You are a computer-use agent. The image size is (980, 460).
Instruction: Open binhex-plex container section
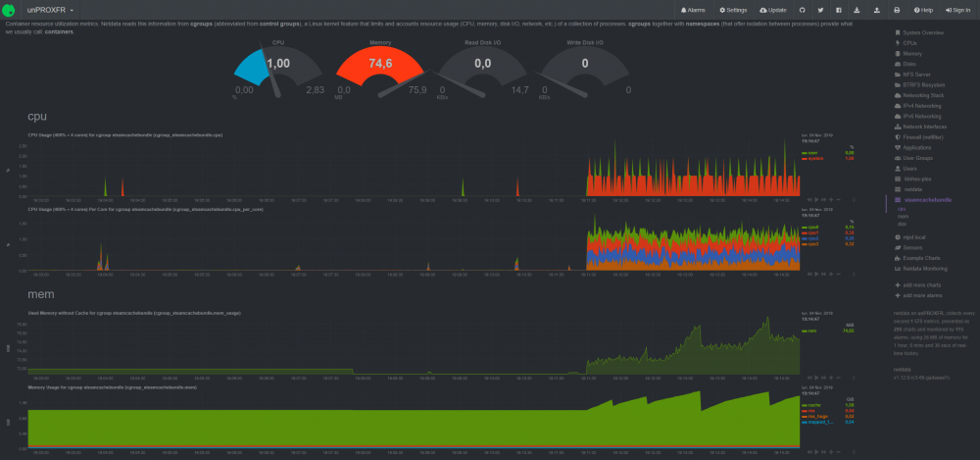coord(913,179)
